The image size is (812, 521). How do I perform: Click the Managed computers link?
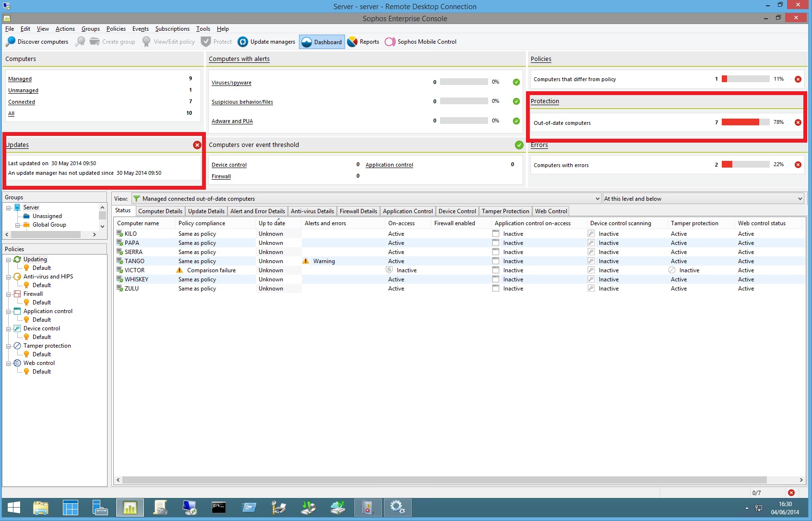[x=20, y=79]
